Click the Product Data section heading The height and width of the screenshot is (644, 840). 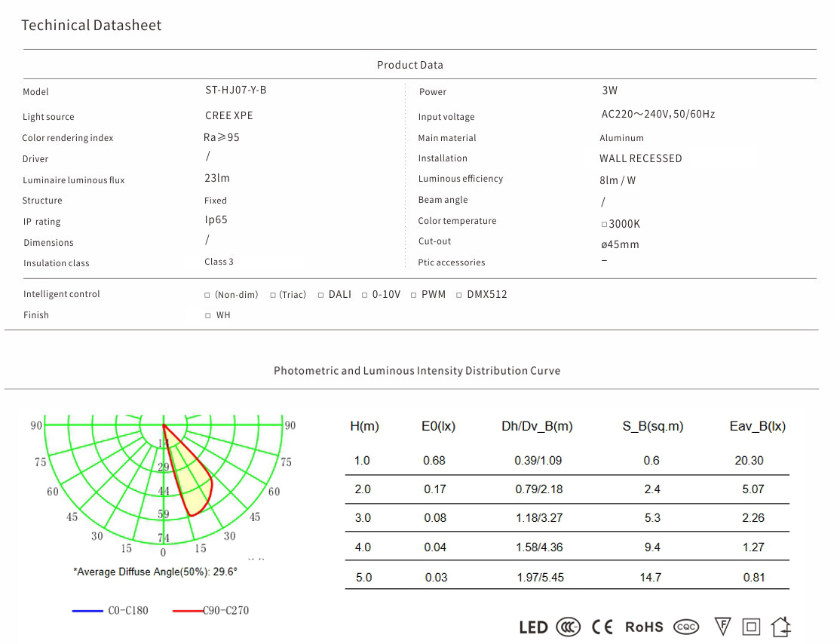click(x=410, y=65)
